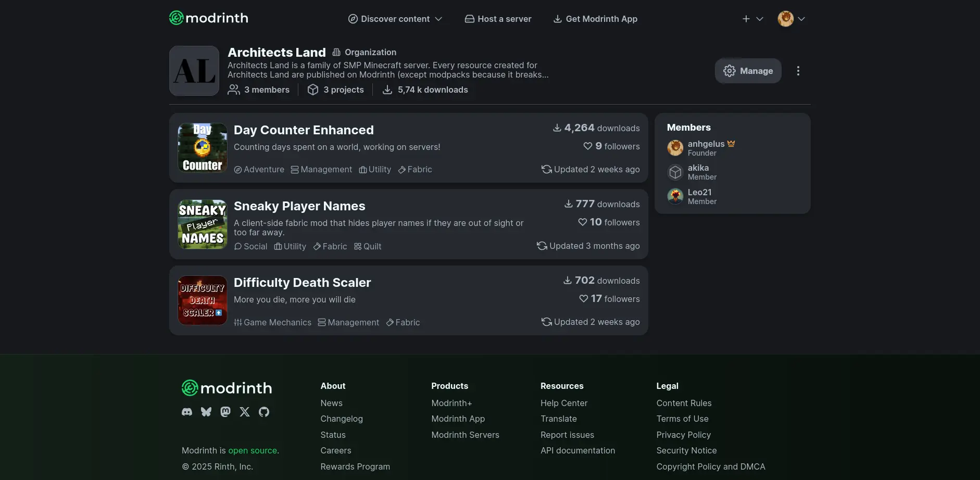Open the Mastodon icon in footer
The image size is (980, 480).
click(x=225, y=412)
